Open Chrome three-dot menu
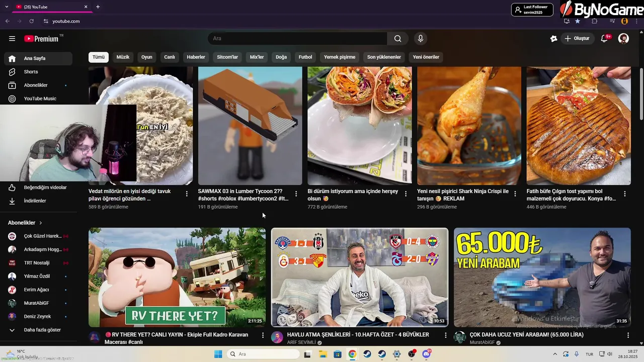 click(x=637, y=21)
